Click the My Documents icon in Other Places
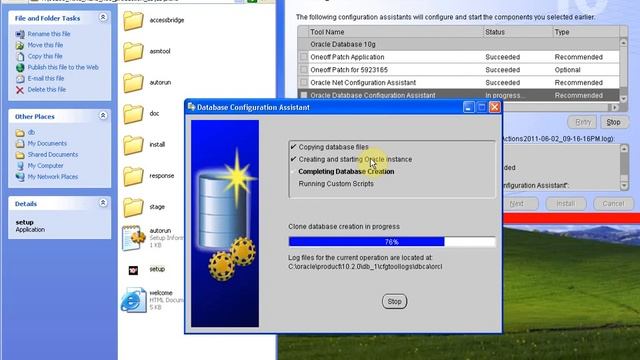This screenshot has height=360, width=640. [x=20, y=144]
